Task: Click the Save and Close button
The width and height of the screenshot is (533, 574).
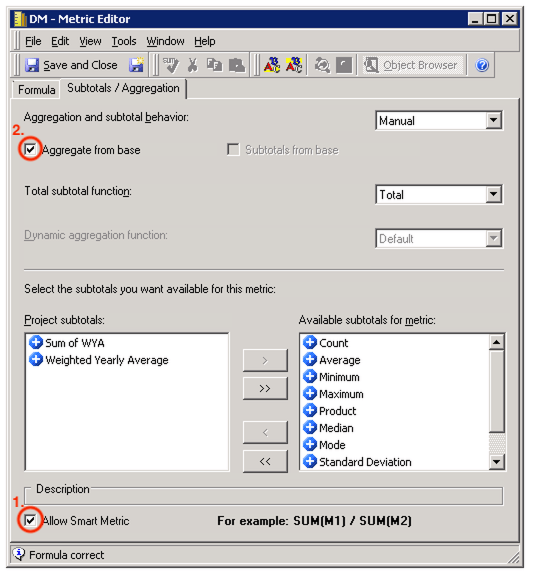Action: (71, 65)
